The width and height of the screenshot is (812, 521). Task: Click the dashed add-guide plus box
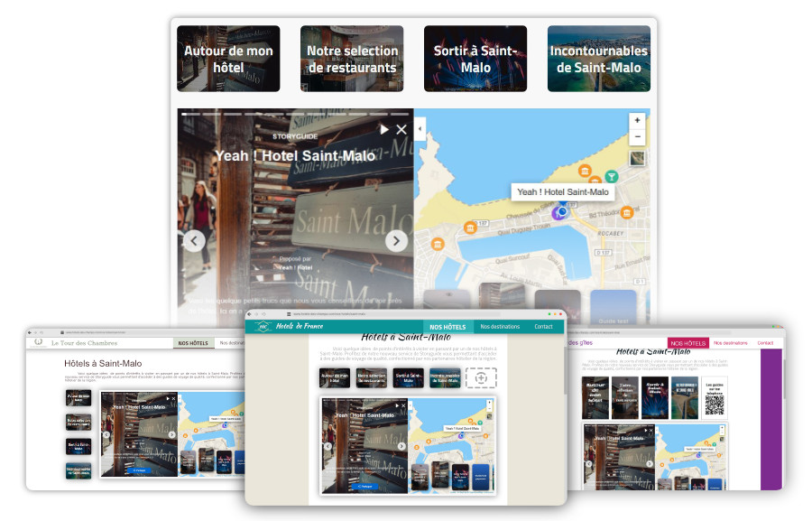coord(481,378)
